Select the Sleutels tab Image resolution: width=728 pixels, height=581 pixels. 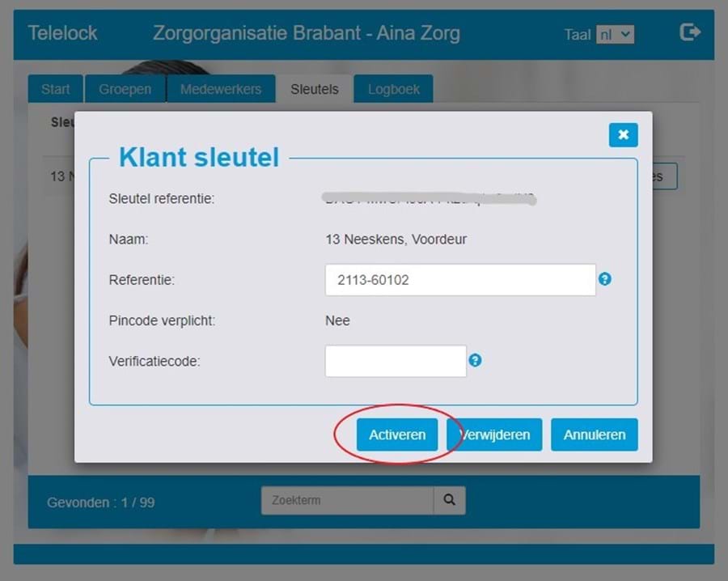point(315,89)
